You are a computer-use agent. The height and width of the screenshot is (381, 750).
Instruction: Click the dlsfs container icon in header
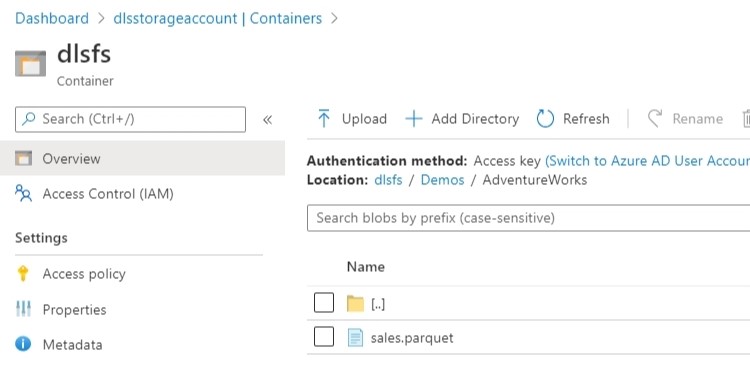30,64
